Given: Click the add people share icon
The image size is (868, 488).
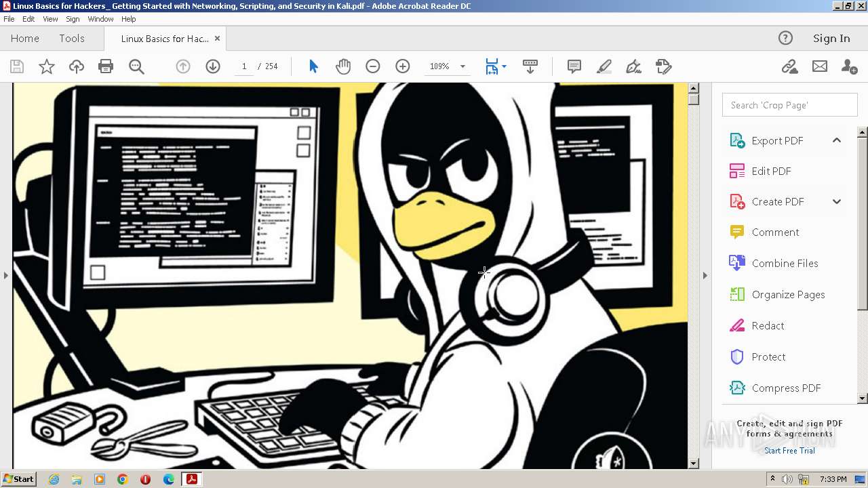Looking at the screenshot, I should 849,66.
